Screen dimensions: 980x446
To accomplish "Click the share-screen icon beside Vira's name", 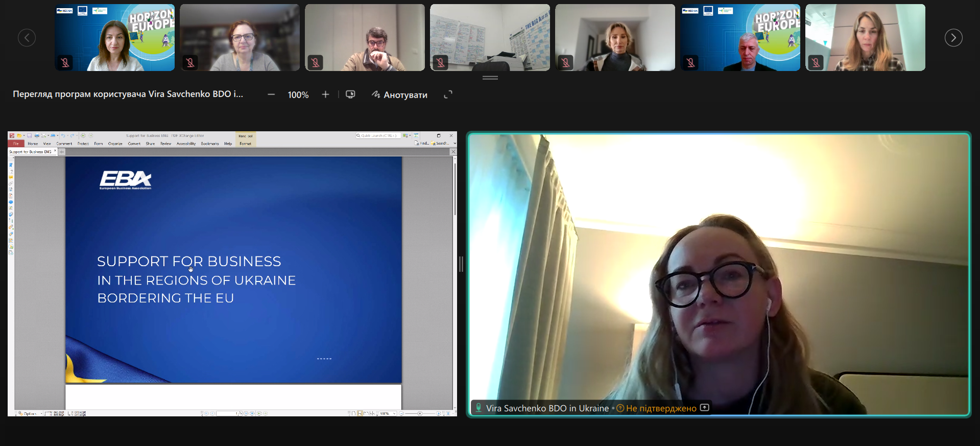I will tap(705, 408).
